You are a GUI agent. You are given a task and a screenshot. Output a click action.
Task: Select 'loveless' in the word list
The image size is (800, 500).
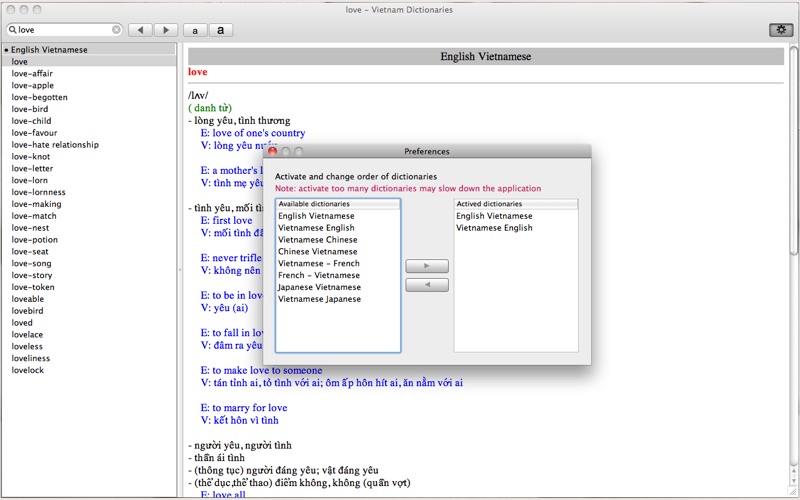pyautogui.click(x=27, y=346)
